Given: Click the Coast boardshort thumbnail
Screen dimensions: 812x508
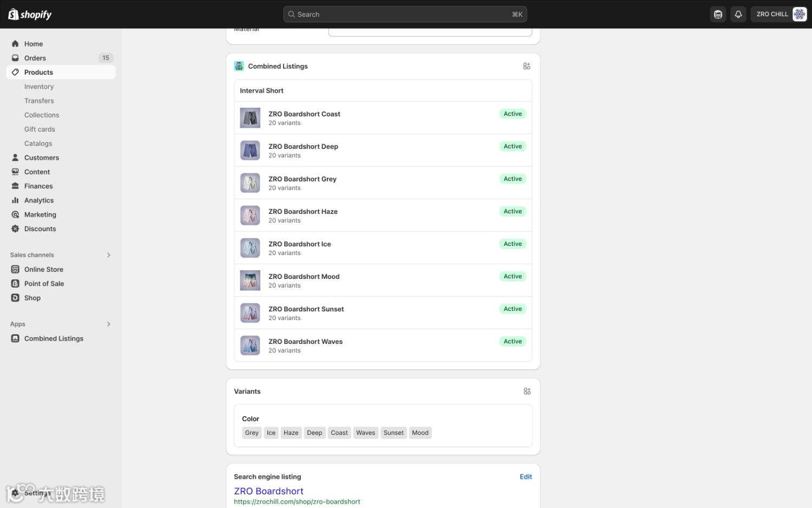Looking at the screenshot, I should [x=250, y=118].
